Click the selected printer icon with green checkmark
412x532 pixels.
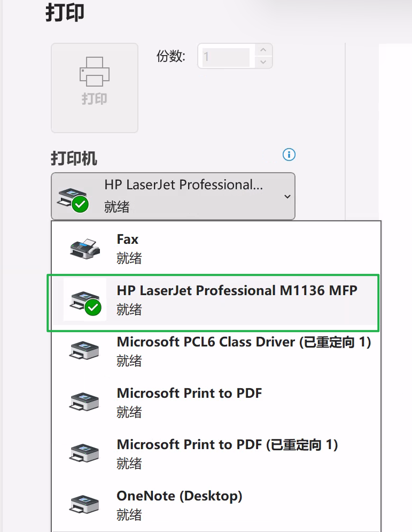[73, 198]
